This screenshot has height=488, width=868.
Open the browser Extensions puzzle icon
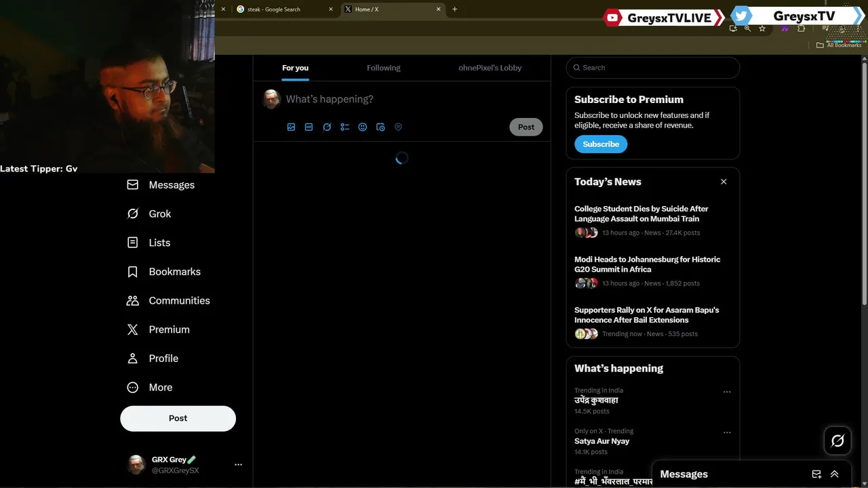802,28
